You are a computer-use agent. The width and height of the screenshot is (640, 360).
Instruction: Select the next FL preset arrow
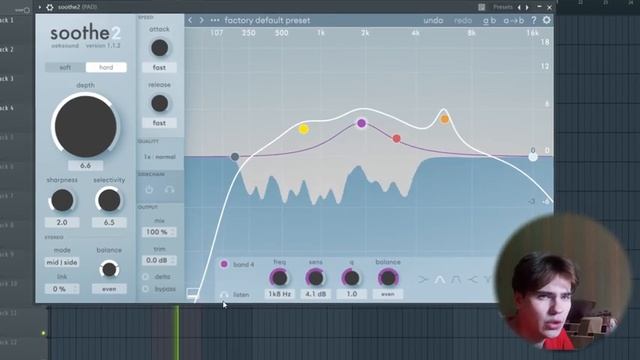pos(527,7)
